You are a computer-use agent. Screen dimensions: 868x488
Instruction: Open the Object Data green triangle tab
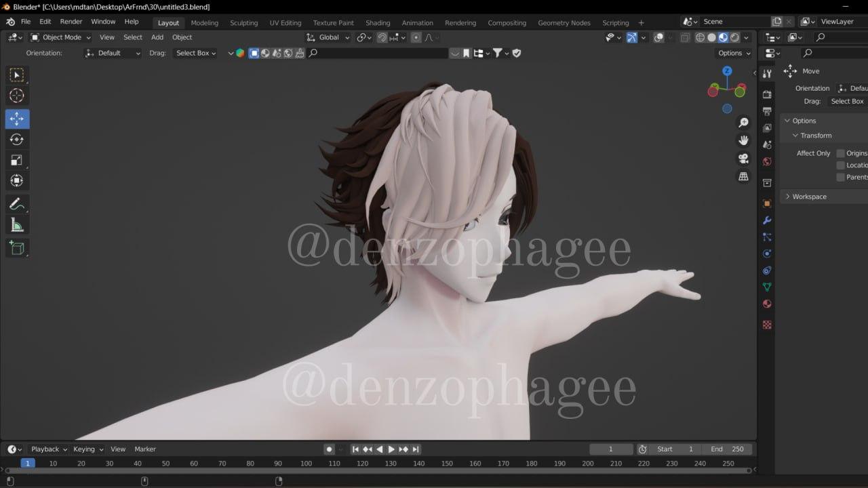[767, 287]
